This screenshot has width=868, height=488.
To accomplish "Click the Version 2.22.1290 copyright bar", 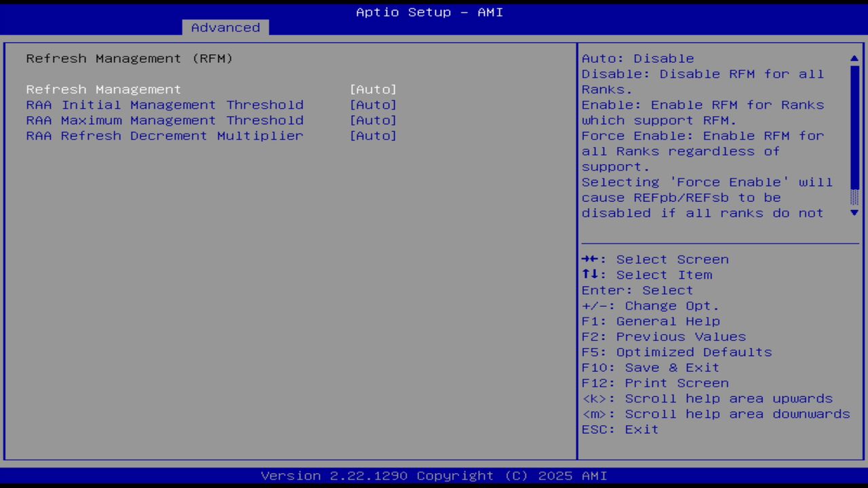I will click(x=429, y=475).
